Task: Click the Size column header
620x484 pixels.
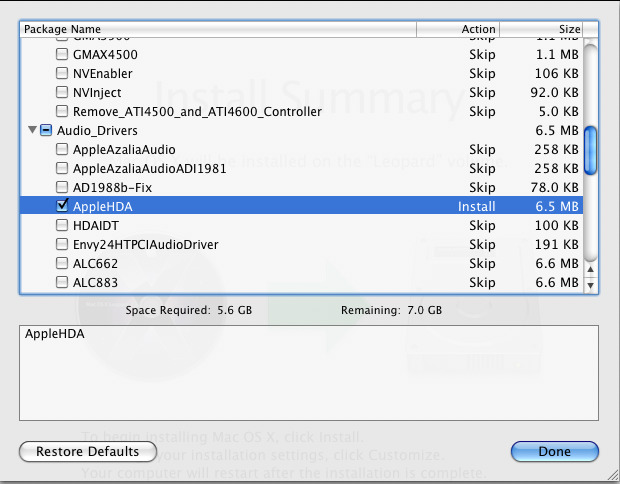Action: [541, 29]
